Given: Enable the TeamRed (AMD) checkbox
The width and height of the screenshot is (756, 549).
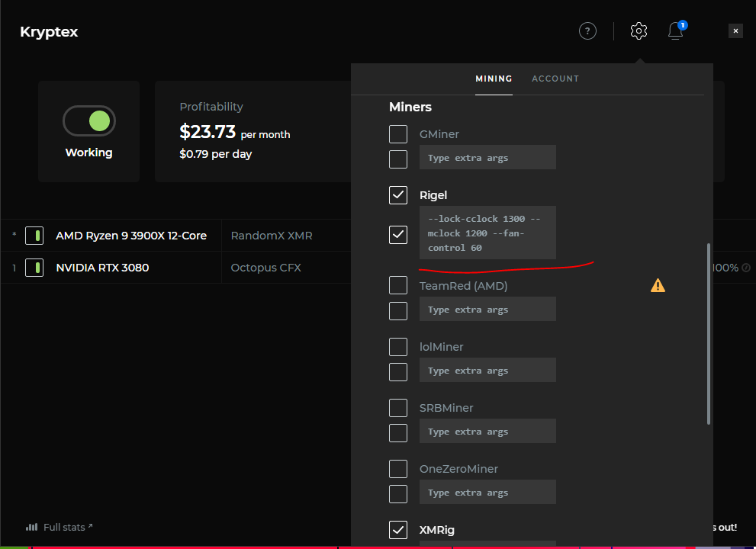Looking at the screenshot, I should [x=397, y=285].
